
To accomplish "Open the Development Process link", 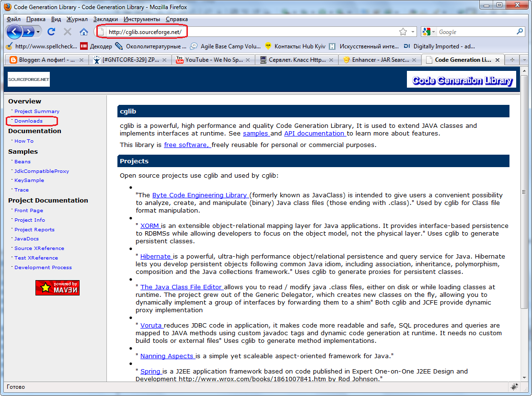I will (x=43, y=267).
